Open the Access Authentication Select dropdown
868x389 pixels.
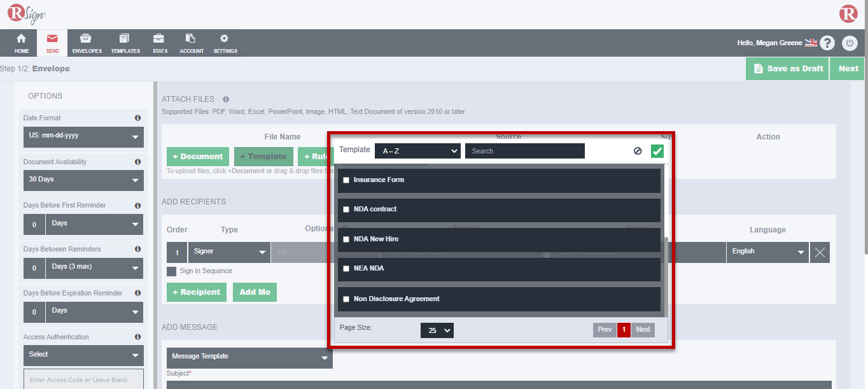click(x=83, y=356)
